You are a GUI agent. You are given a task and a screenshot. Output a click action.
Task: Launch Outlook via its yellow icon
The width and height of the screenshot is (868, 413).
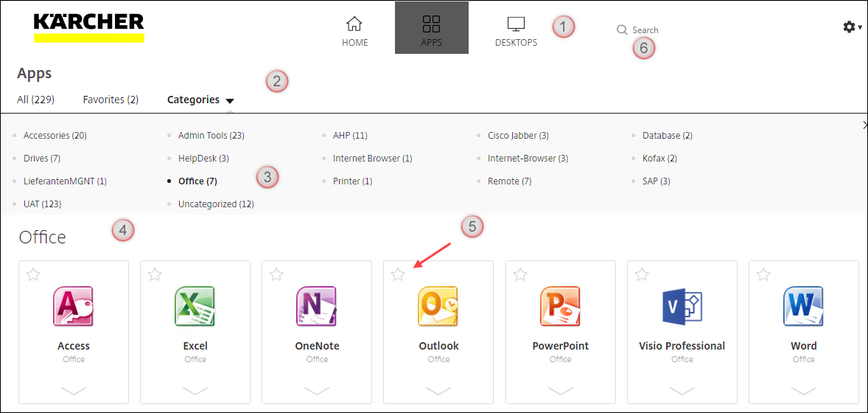tap(438, 307)
